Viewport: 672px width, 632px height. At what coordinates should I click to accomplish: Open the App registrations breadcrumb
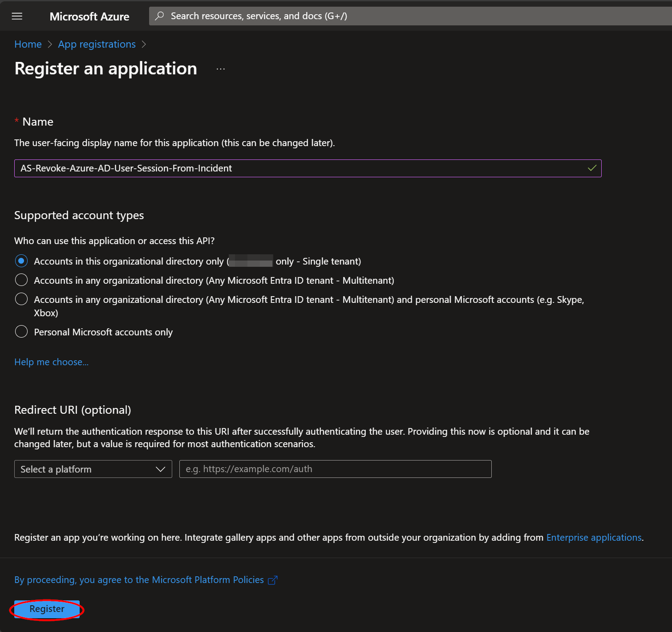coord(97,44)
